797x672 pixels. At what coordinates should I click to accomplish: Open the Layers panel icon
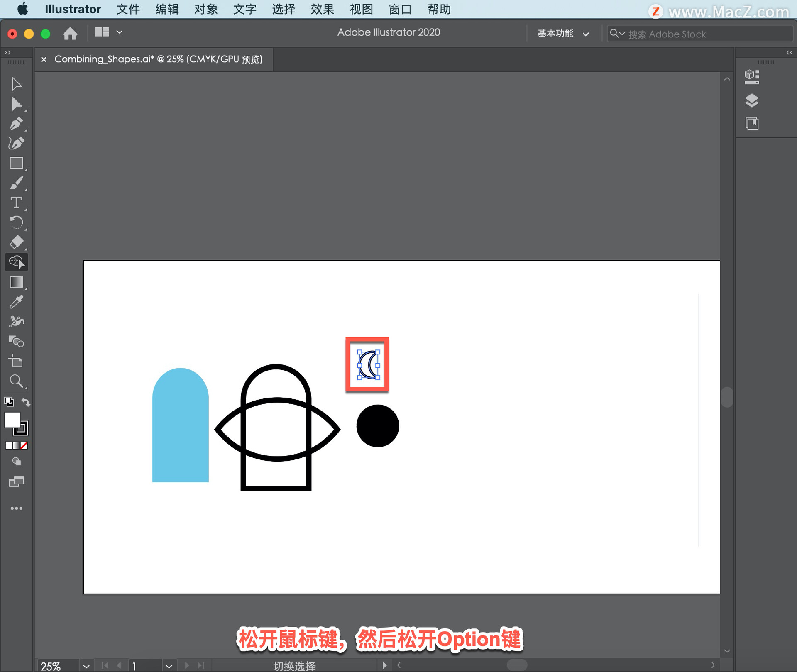(752, 100)
